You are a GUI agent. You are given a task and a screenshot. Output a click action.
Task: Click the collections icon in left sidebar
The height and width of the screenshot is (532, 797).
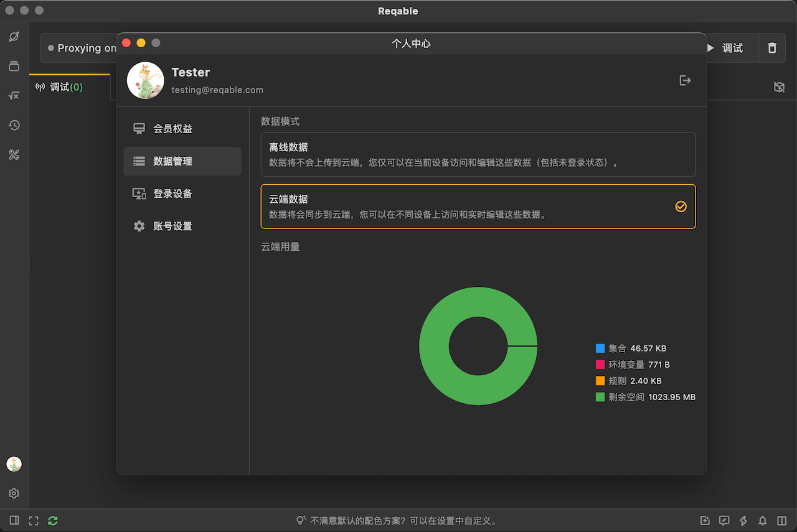pyautogui.click(x=14, y=66)
